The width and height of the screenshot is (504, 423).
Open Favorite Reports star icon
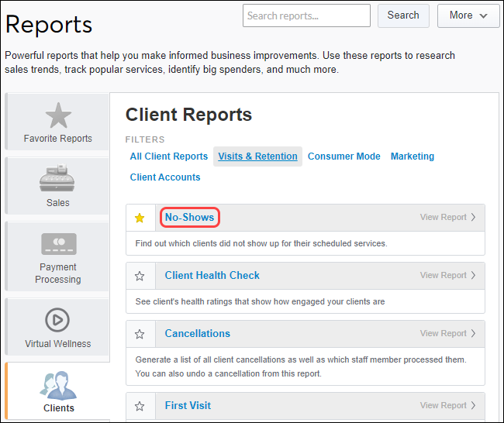click(58, 115)
